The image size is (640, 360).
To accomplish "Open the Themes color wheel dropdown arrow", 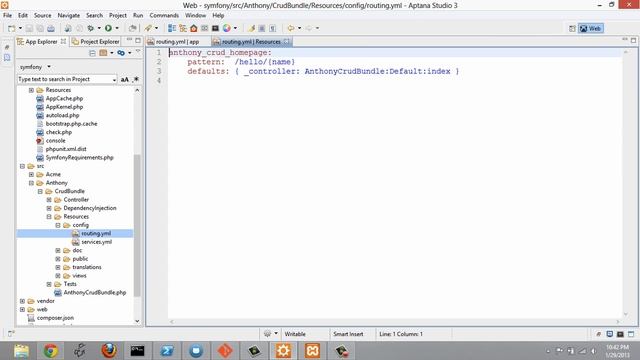I will coord(235,28).
